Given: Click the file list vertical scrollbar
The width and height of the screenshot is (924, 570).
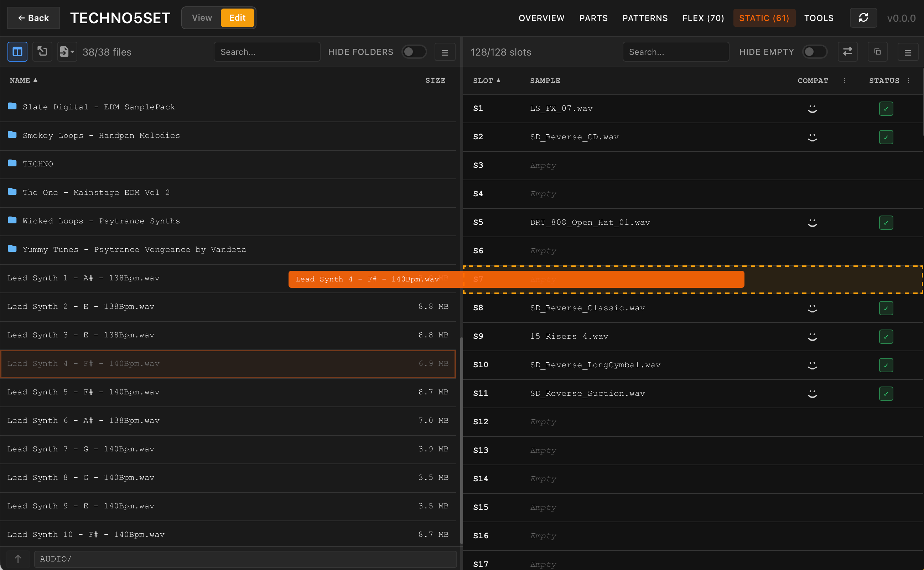Looking at the screenshot, I should coord(461,440).
